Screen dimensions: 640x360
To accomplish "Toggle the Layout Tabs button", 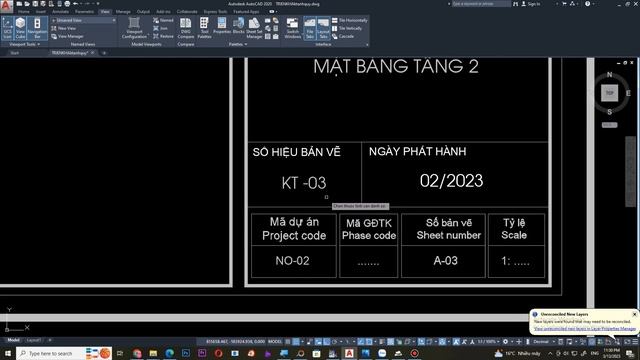I will pyautogui.click(x=323, y=28).
